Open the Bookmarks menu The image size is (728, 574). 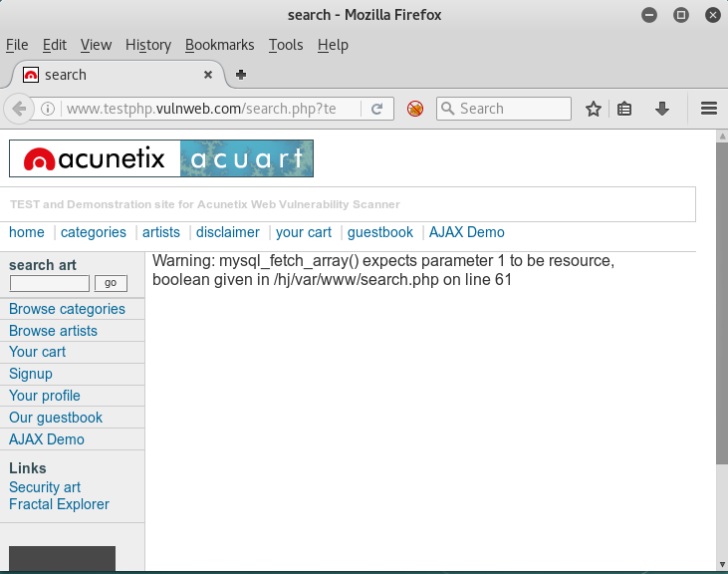click(x=219, y=45)
